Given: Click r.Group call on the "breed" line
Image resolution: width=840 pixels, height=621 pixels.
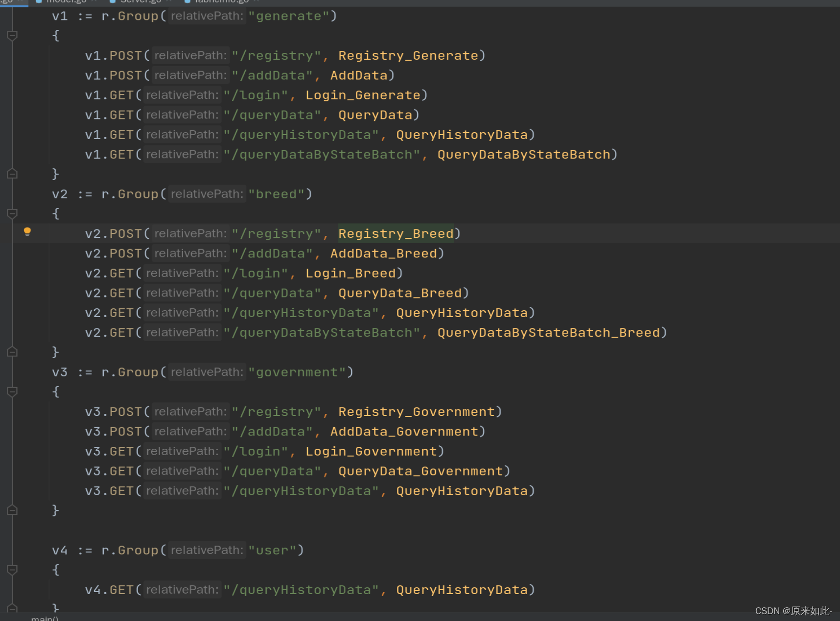Looking at the screenshot, I should coord(130,194).
